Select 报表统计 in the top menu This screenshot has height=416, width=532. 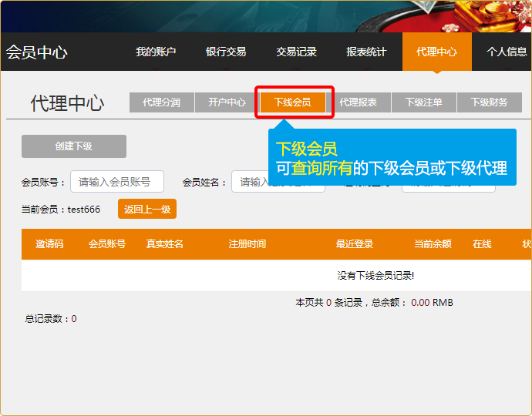[x=366, y=52]
